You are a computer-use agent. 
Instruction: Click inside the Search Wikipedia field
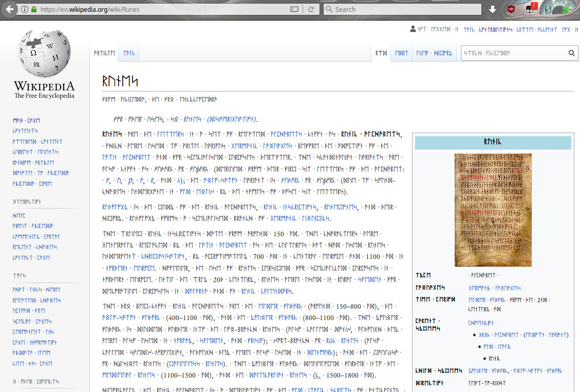[514, 53]
